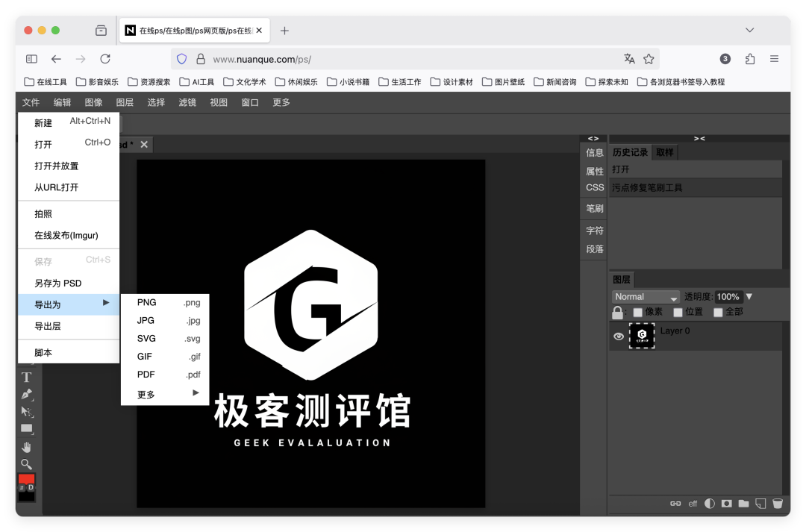
Task: Open the 设计素材 bookmarks folder
Action: (452, 82)
